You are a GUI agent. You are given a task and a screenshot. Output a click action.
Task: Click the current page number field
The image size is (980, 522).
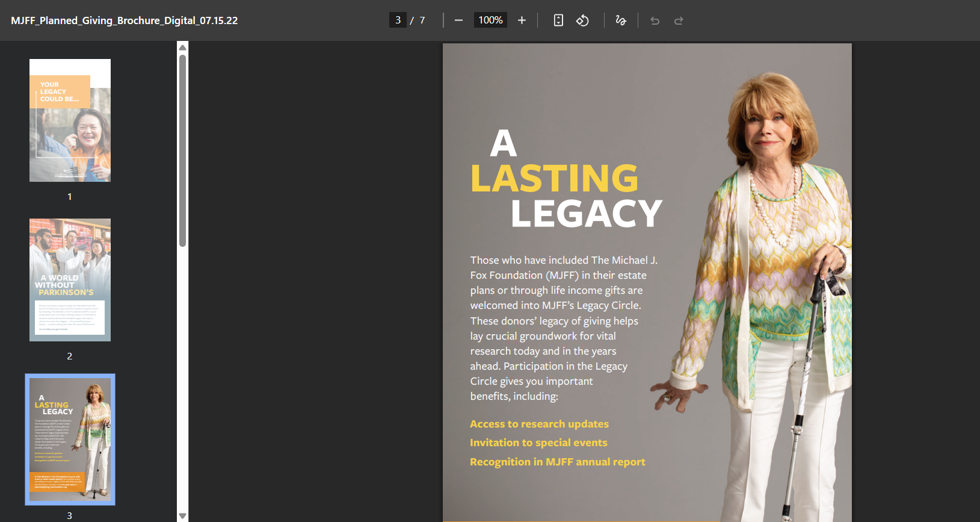click(398, 20)
